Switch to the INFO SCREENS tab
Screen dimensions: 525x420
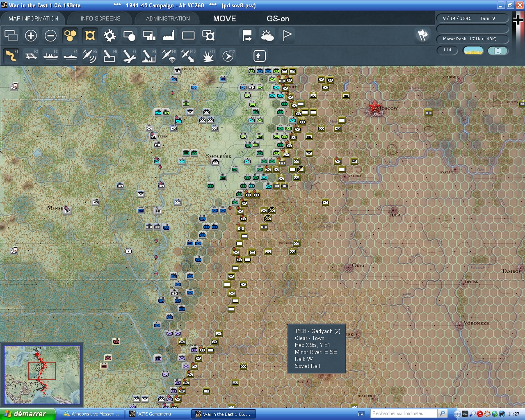[x=100, y=18]
